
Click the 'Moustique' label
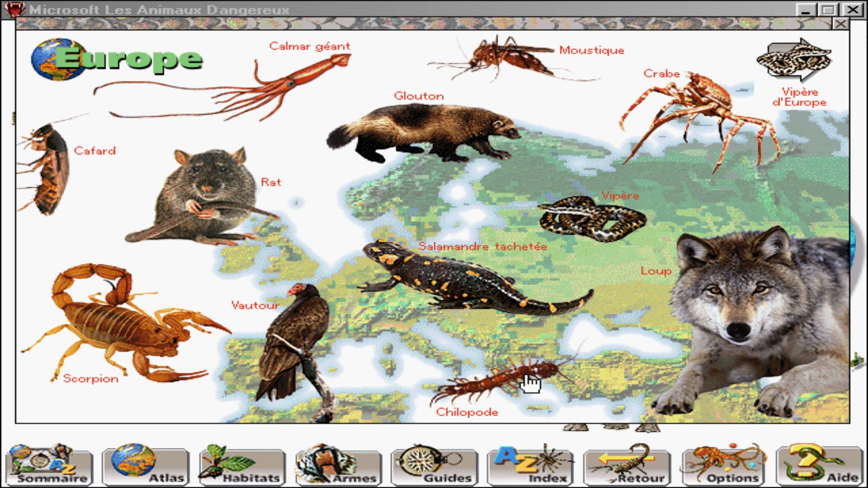592,50
